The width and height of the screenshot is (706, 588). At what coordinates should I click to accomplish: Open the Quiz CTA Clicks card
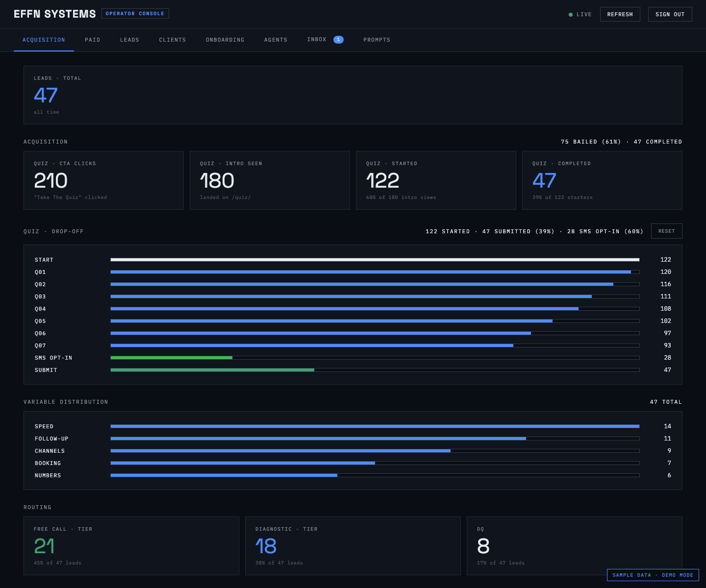coord(103,180)
